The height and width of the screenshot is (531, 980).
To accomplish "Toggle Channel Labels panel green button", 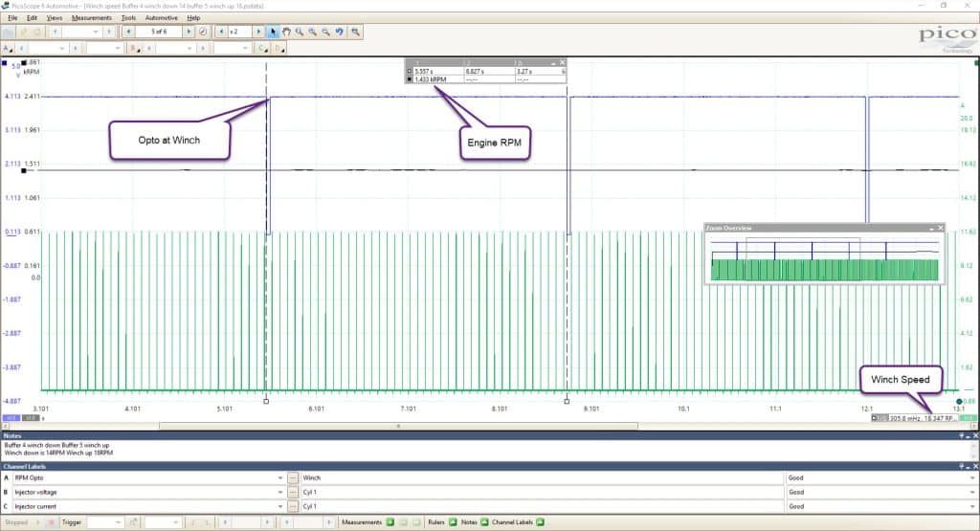I will [x=541, y=522].
